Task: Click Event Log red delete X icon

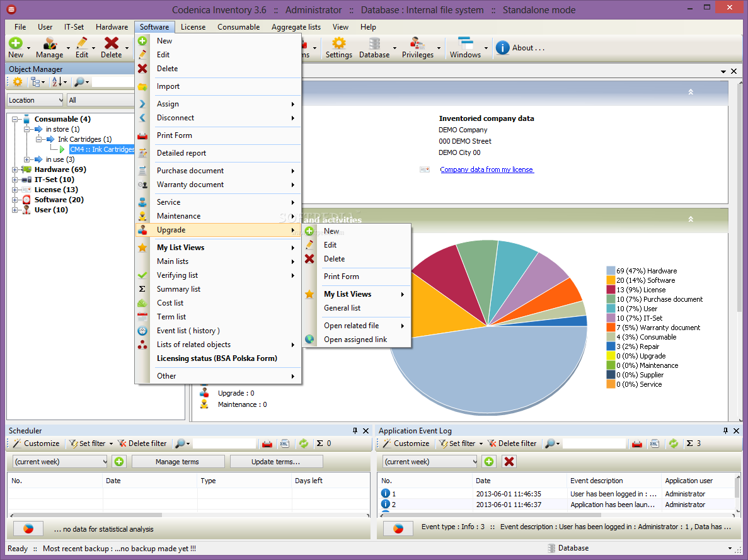Action: point(509,461)
